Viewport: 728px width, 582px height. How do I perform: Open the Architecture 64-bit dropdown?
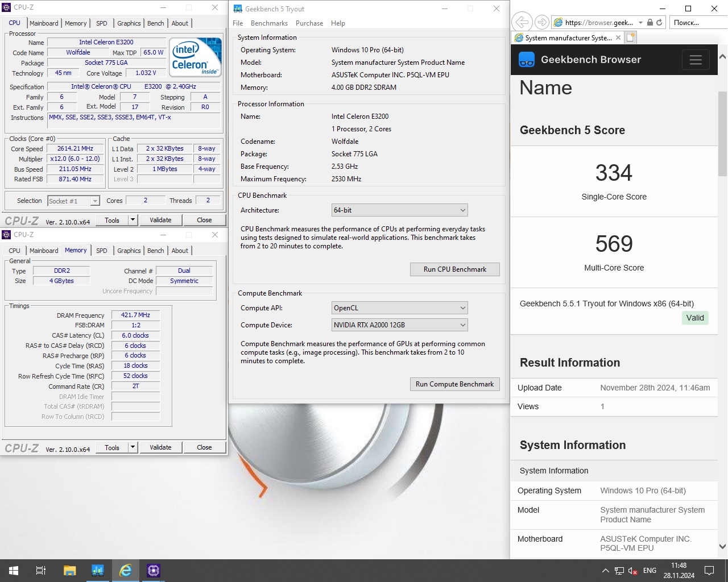(399, 210)
